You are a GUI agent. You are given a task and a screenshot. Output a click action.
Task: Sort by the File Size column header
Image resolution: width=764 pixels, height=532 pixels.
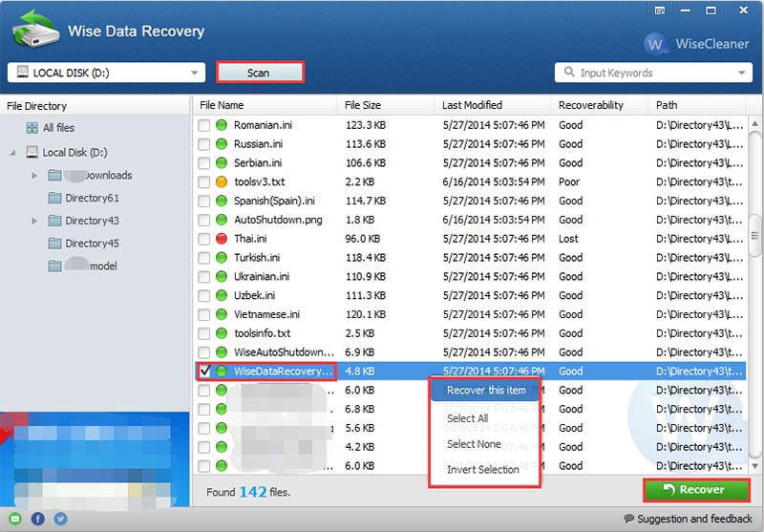pos(386,105)
